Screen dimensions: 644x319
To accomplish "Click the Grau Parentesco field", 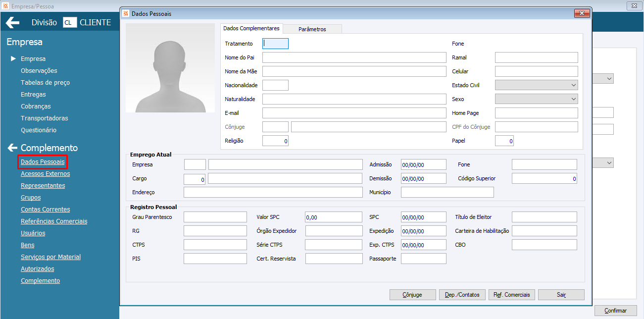I will [x=215, y=217].
